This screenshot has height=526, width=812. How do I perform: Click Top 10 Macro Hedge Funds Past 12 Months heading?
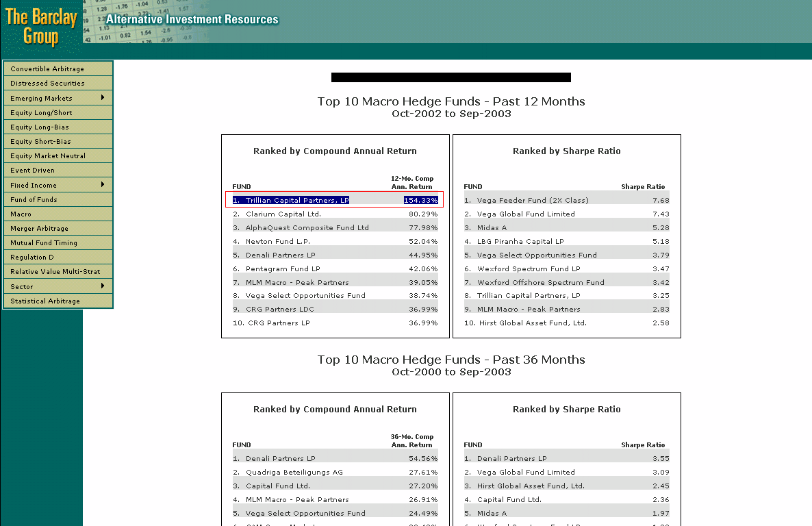pyautogui.click(x=451, y=101)
